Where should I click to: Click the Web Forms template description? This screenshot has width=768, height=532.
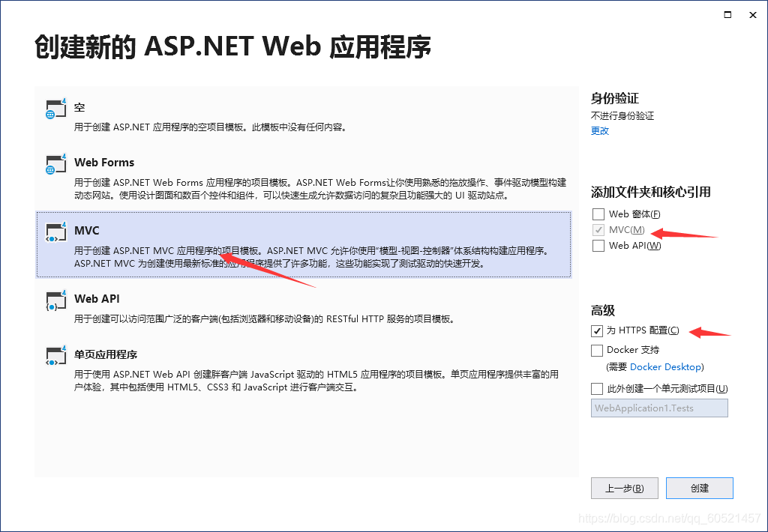(x=319, y=189)
